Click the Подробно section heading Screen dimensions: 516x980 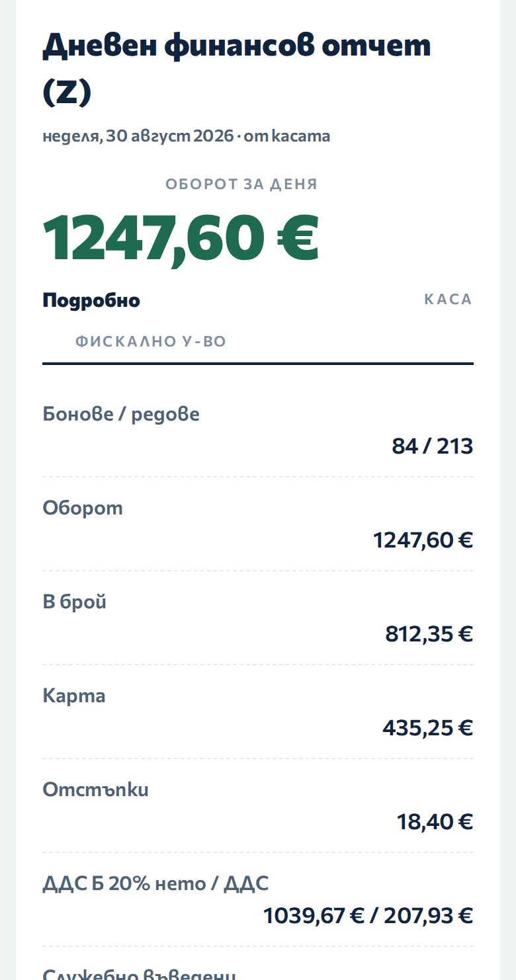[x=91, y=300]
